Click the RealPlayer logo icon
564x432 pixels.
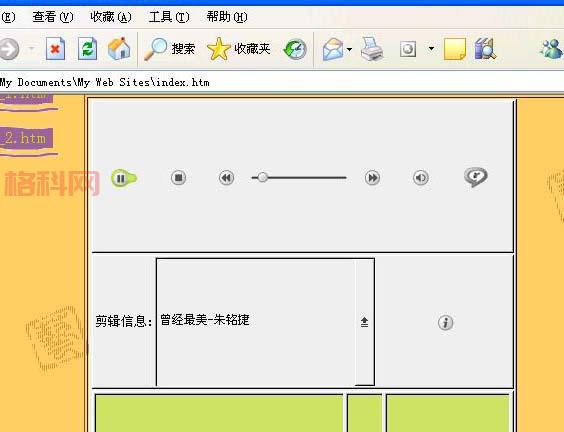476,177
